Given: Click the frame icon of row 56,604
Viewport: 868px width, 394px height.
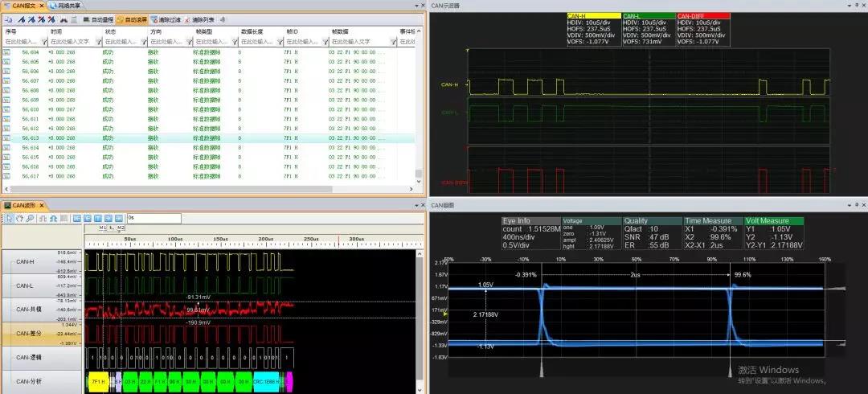Looking at the screenshot, I should tap(6, 52).
